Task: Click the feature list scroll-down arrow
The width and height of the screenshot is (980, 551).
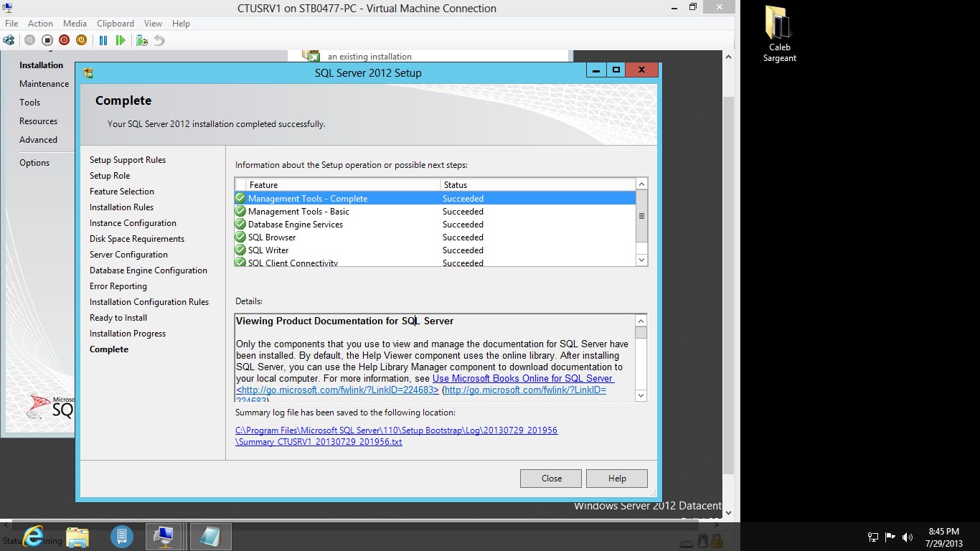Action: (x=641, y=260)
